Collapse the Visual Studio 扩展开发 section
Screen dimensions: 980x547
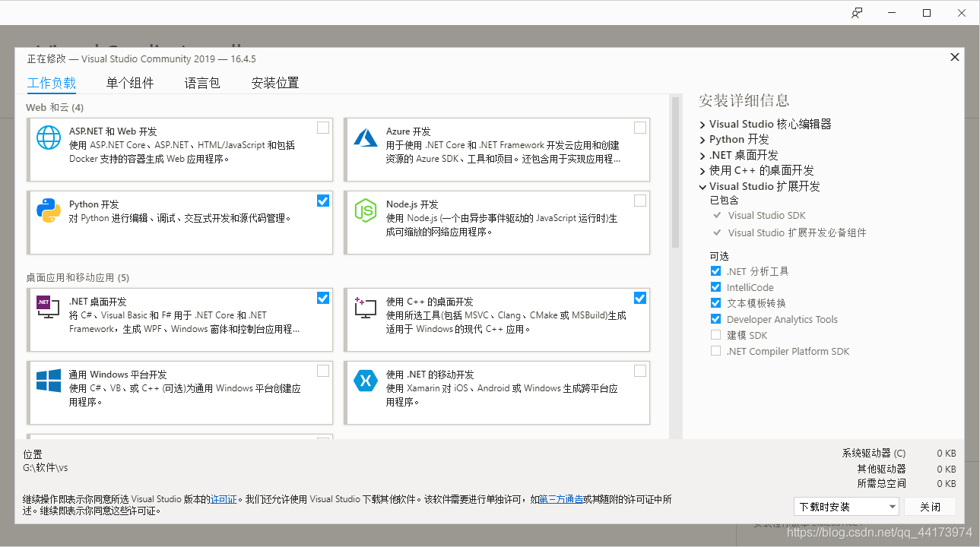[702, 186]
